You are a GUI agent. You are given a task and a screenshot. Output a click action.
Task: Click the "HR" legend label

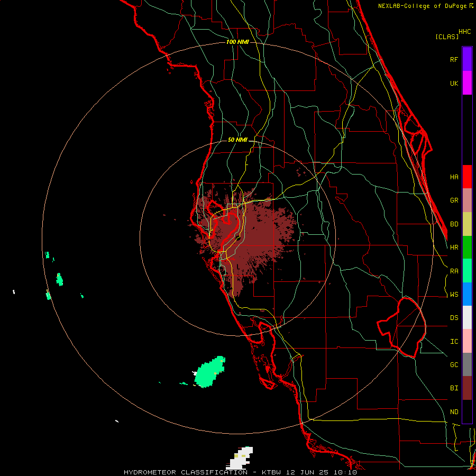tap(454, 248)
